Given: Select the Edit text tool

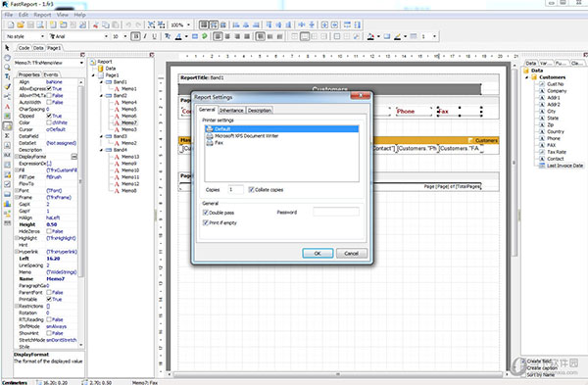Looking at the screenshot, I should (7, 76).
